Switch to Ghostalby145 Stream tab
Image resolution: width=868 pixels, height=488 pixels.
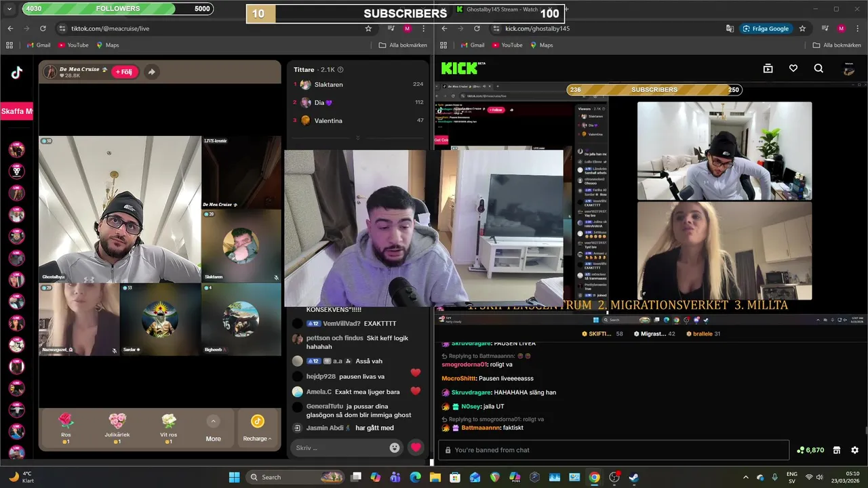point(502,9)
